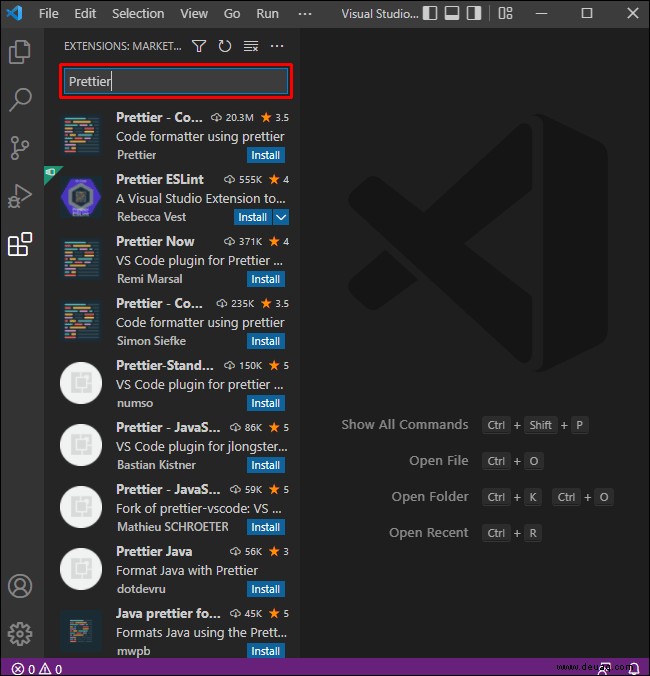Install Prettier Now by Remi Marsal
This screenshot has height=676, width=650.
point(266,279)
